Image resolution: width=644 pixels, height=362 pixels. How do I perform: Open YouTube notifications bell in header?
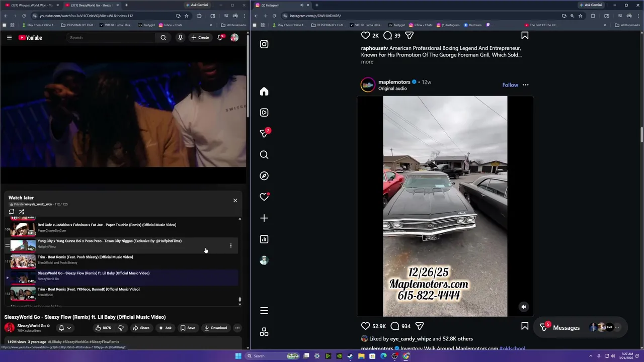pos(220,38)
